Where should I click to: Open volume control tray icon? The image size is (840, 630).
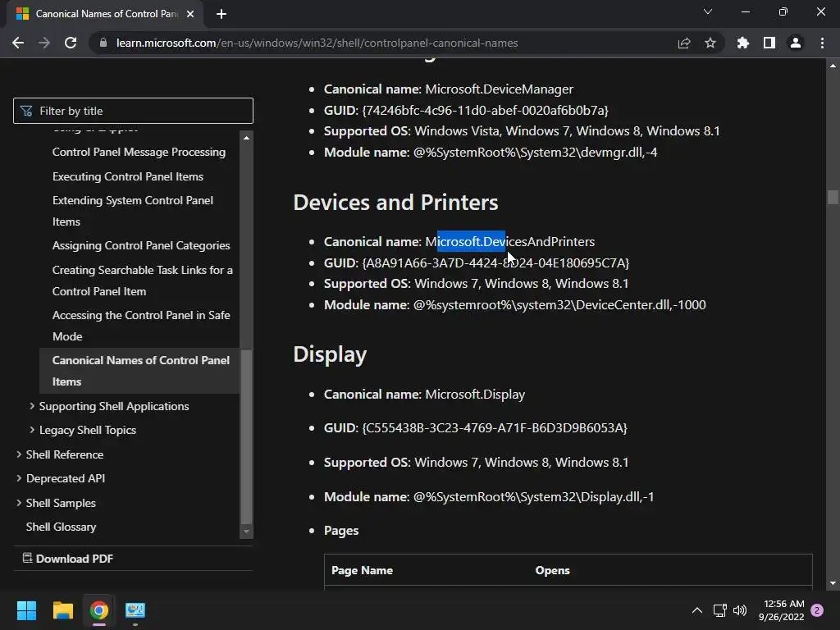click(x=740, y=610)
